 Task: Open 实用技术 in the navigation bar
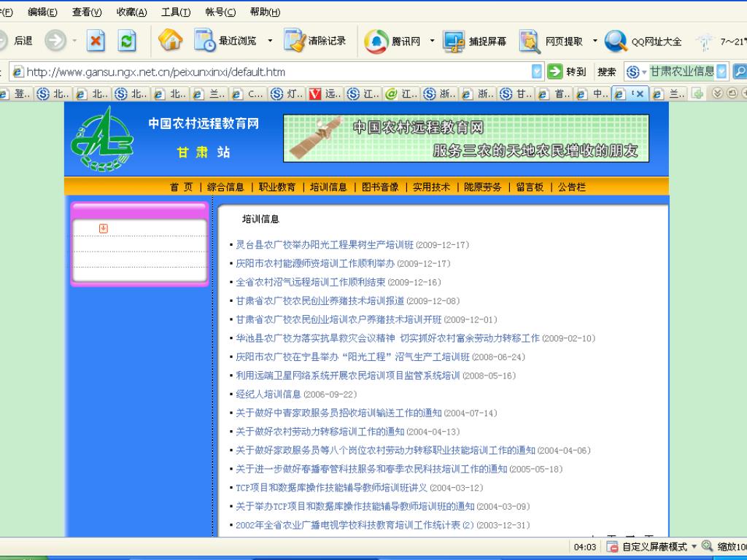click(x=432, y=187)
